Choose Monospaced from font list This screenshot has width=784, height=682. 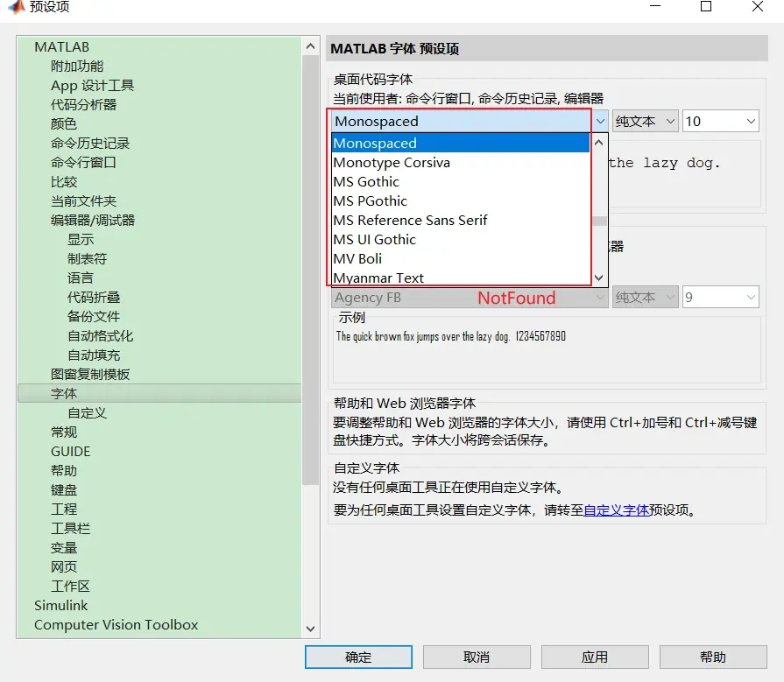[461, 144]
